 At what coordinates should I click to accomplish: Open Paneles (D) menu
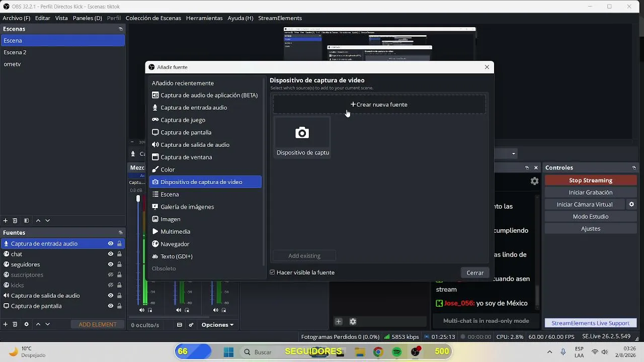point(88,18)
